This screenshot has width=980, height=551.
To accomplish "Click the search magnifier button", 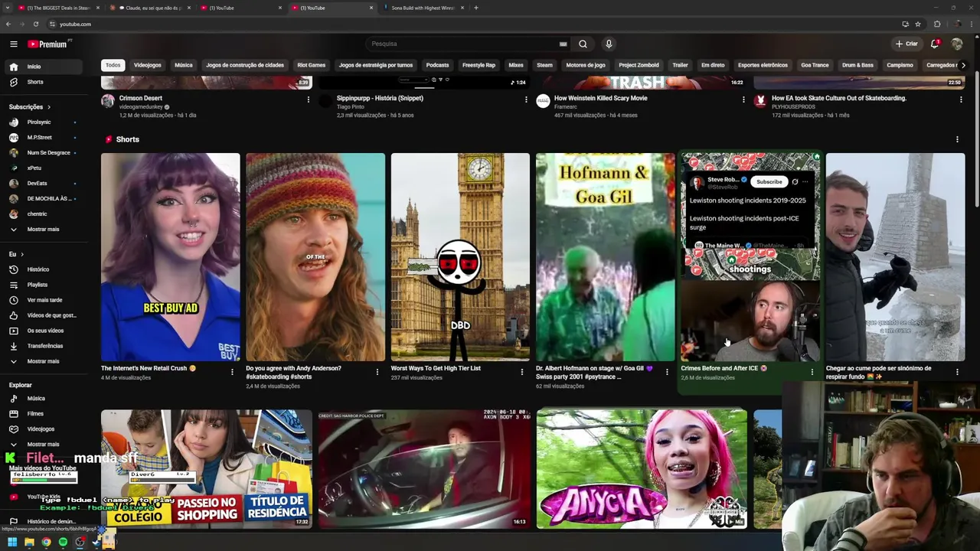I will [583, 44].
